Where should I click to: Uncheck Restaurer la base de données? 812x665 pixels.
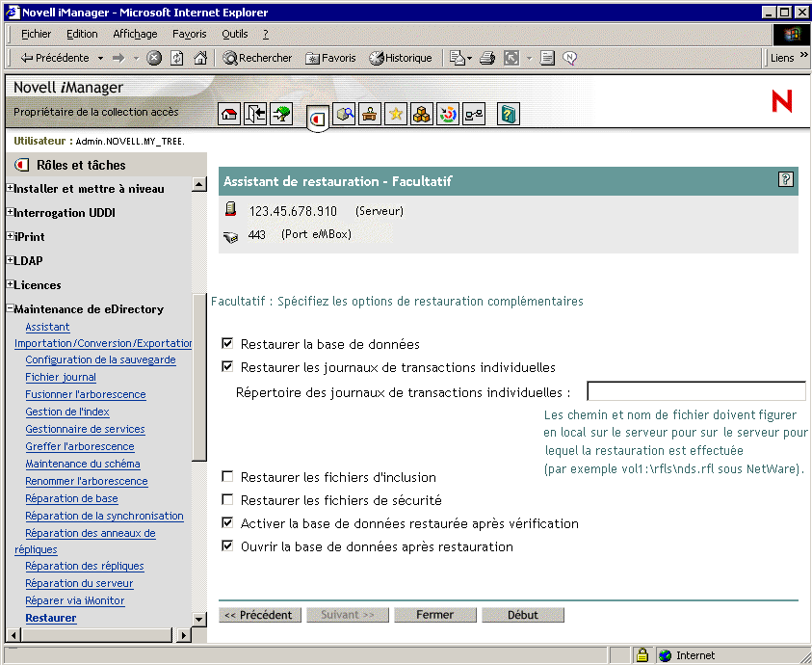(x=227, y=343)
